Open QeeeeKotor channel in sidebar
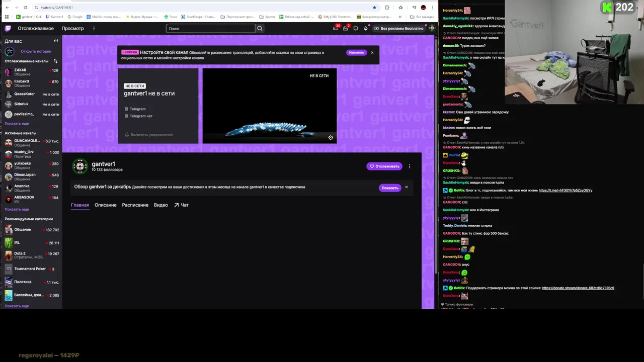644x362 pixels. click(x=31, y=94)
